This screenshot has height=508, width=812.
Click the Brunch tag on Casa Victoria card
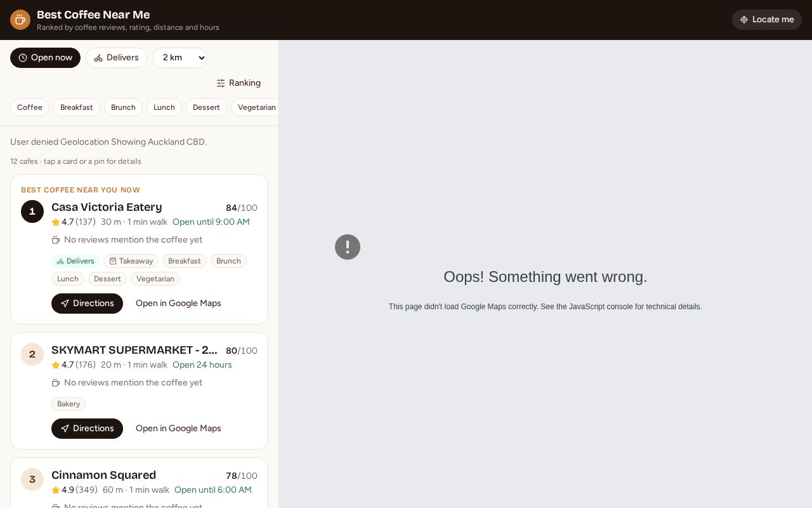coord(228,261)
